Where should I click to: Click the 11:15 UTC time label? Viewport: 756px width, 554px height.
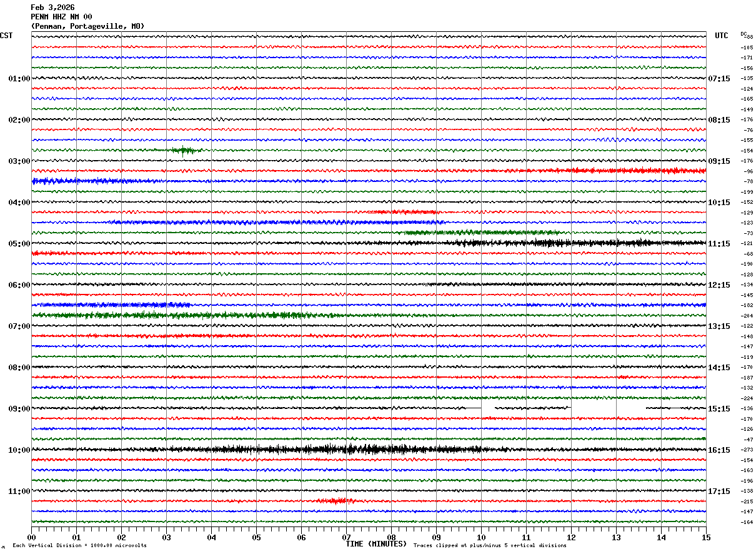(719, 244)
